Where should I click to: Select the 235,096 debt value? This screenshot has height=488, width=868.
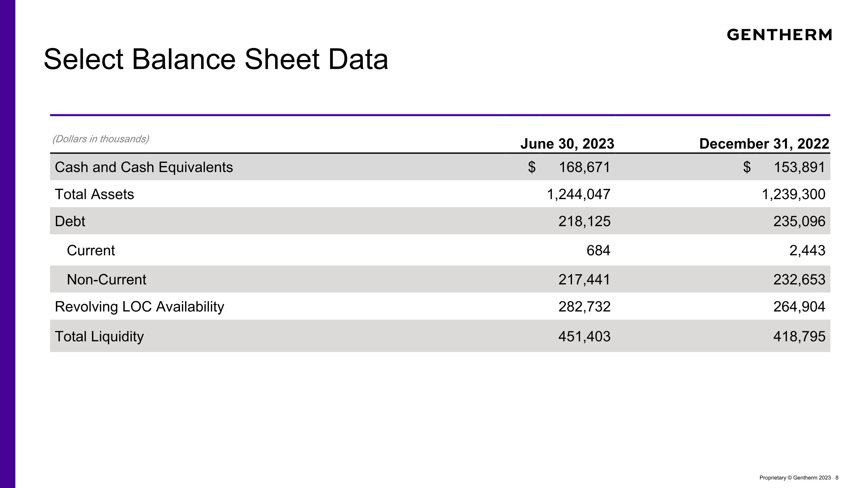(799, 221)
